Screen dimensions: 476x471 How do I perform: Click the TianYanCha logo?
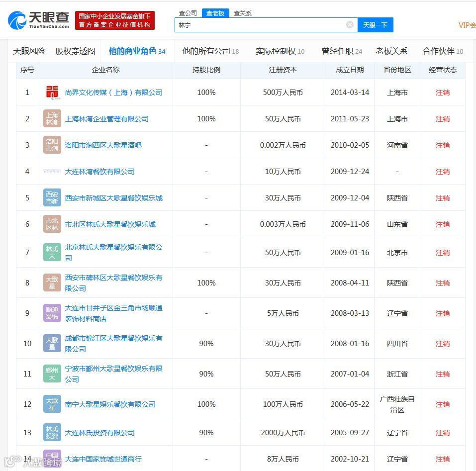[39, 20]
